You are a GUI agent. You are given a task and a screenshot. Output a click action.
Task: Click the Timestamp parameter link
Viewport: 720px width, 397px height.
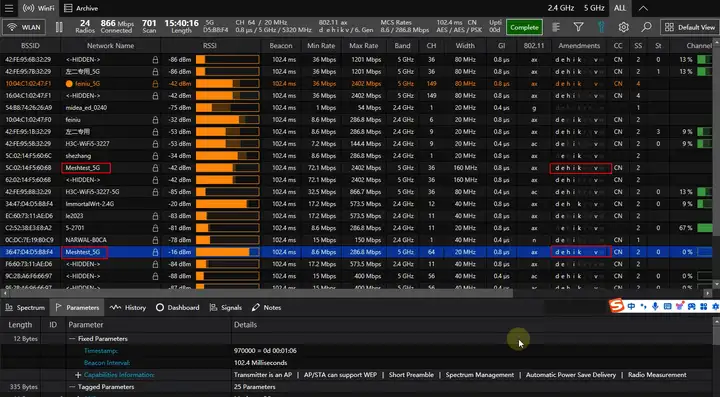101,351
